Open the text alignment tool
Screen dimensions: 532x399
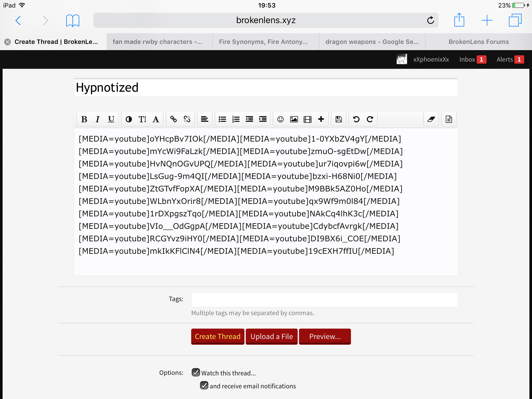[x=204, y=119]
